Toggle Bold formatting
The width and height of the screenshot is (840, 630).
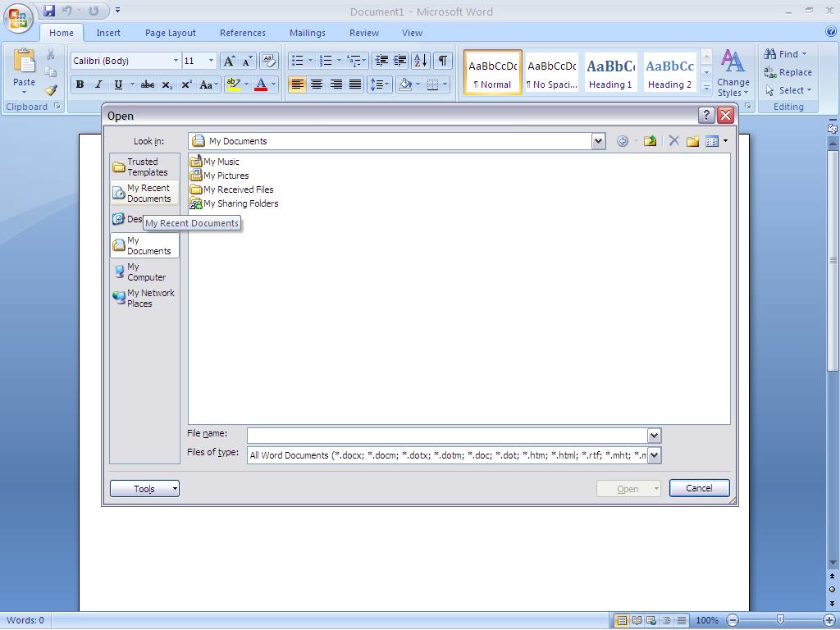point(80,84)
